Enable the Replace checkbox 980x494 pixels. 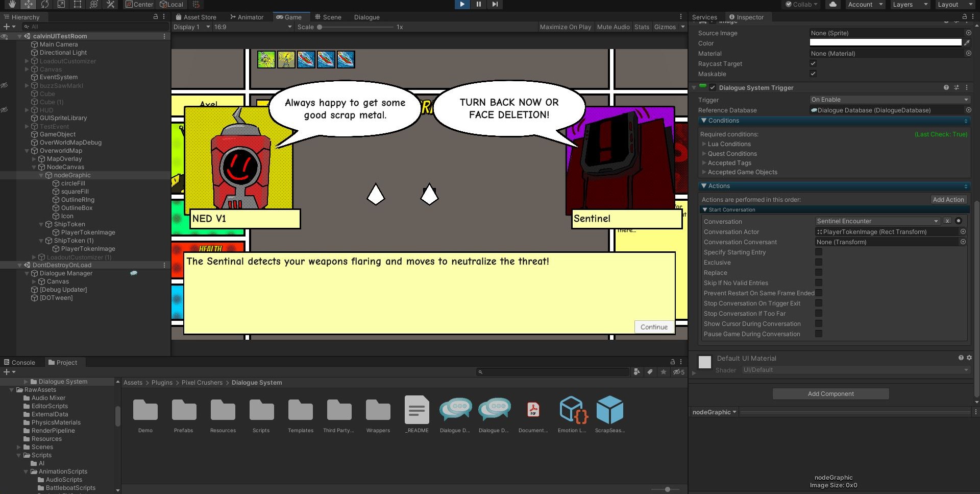coord(819,272)
